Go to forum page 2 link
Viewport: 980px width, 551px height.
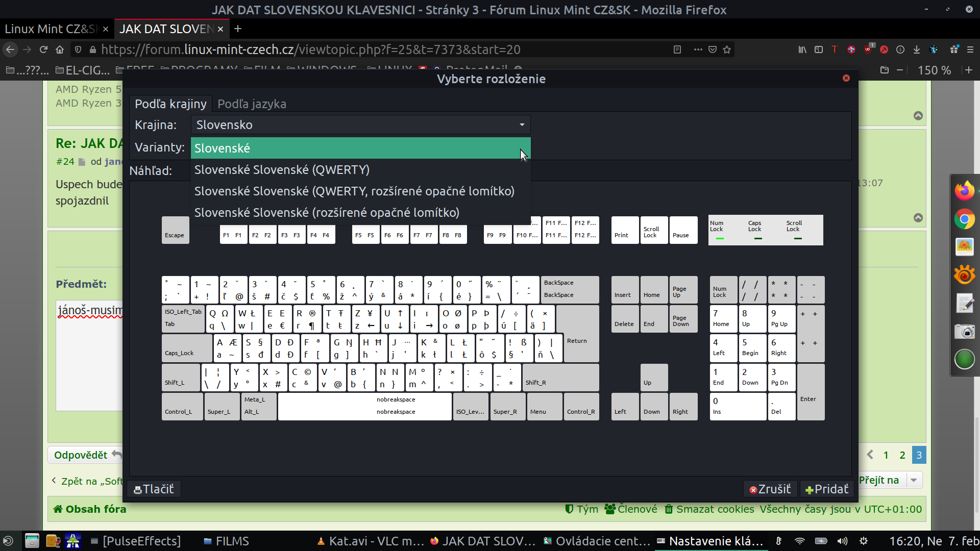click(902, 455)
